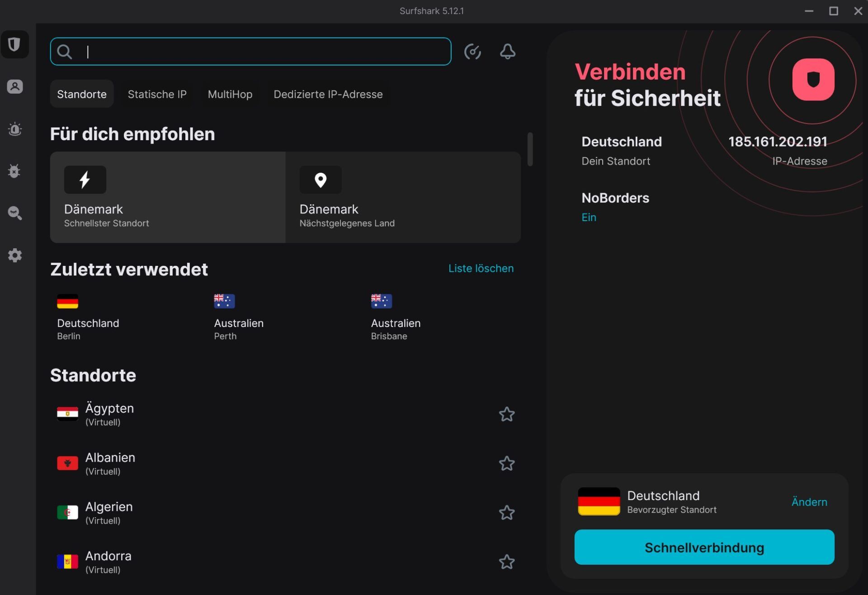Select Ägypten (Virtuell) location row
Viewport: 868px width, 595px height.
pos(285,414)
